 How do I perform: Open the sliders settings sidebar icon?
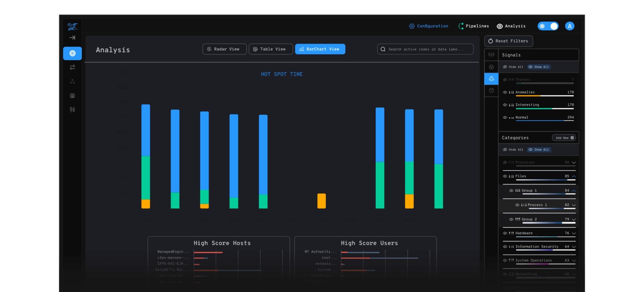[x=72, y=110]
